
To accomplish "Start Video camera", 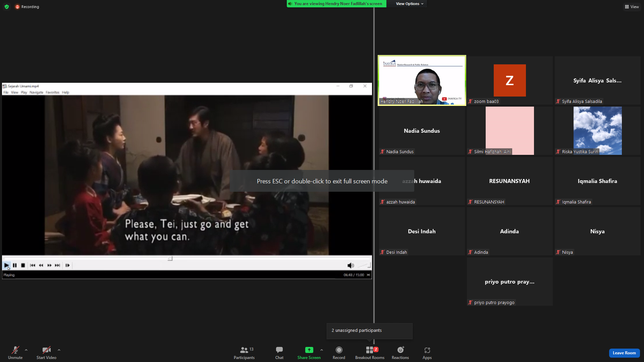I will [46, 353].
